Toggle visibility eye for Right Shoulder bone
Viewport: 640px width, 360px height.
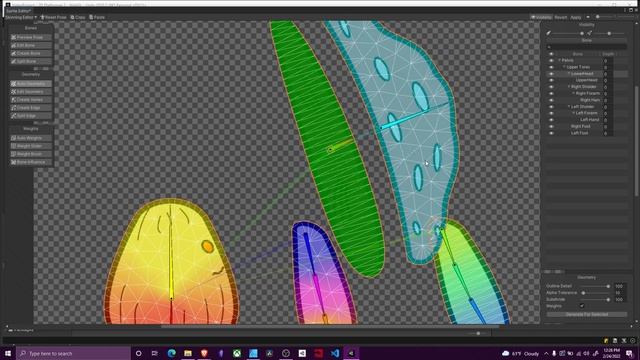[551, 87]
